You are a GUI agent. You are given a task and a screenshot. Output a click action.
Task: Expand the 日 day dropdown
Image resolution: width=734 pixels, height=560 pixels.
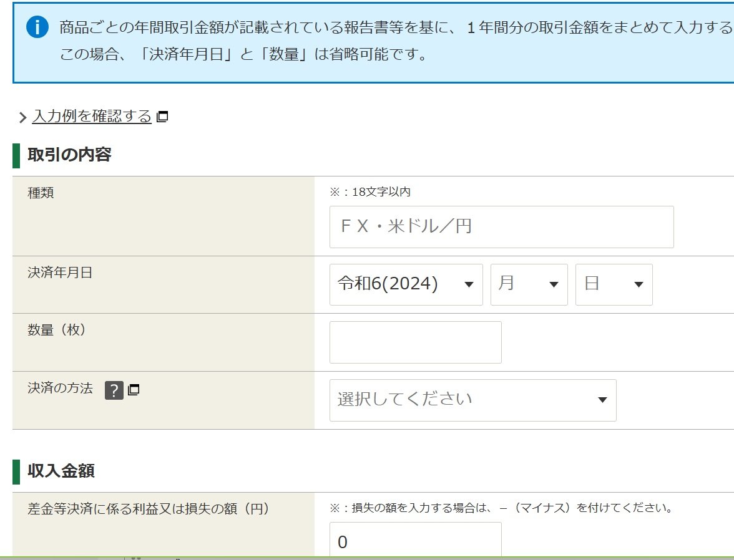tap(614, 284)
